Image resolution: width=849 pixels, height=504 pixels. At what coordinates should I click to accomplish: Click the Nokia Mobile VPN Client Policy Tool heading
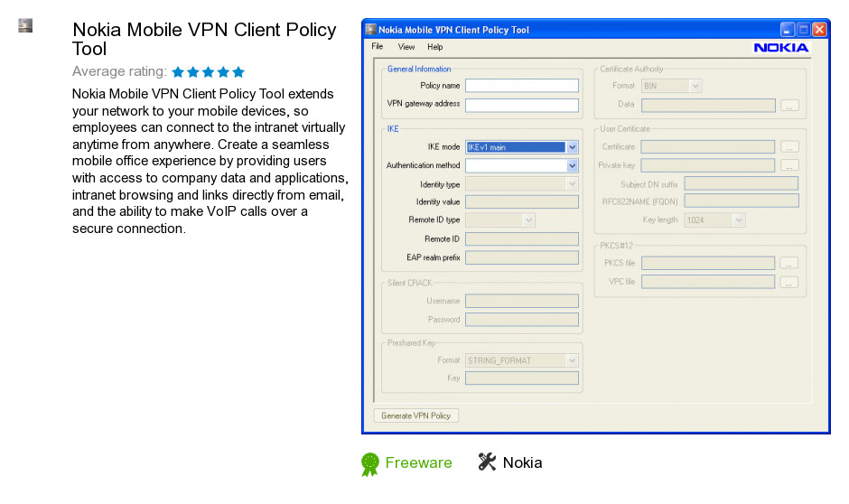pyautogui.click(x=204, y=39)
